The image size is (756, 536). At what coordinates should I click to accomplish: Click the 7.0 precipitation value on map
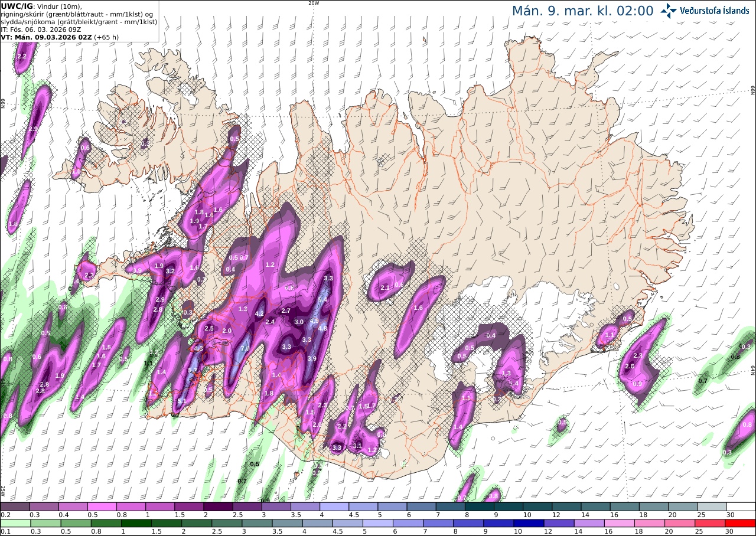tap(245, 349)
